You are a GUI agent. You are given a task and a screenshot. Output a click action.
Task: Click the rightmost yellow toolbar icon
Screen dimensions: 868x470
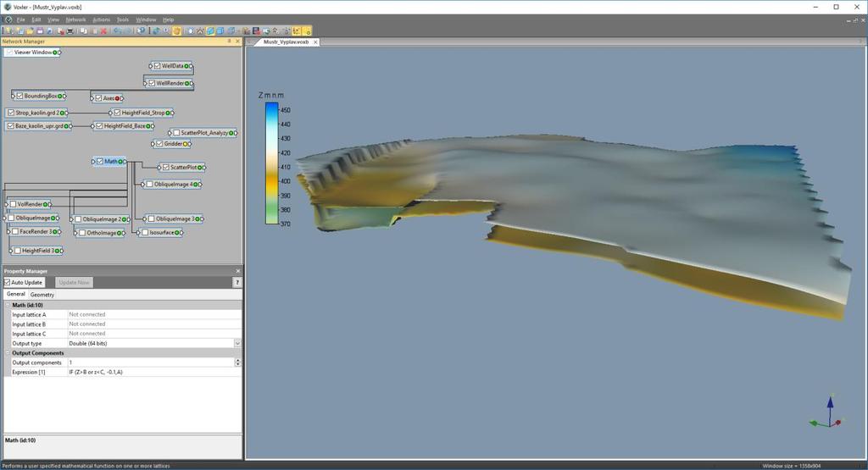(307, 31)
